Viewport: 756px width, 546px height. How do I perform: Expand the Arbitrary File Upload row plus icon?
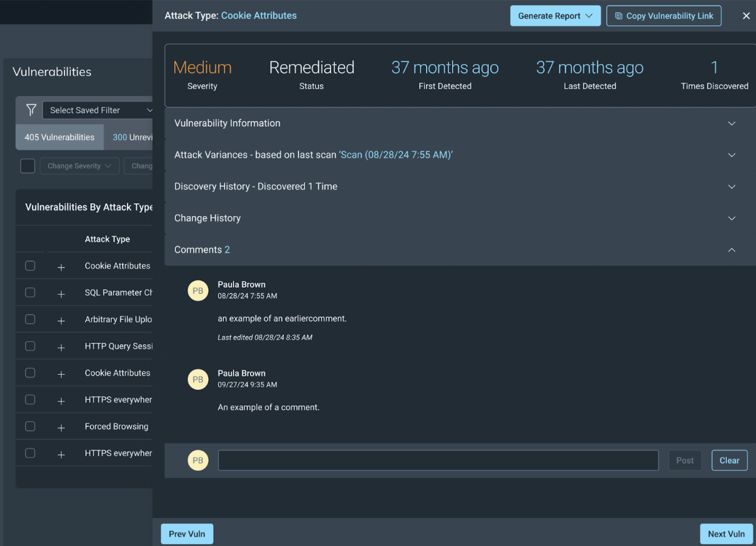click(x=61, y=320)
